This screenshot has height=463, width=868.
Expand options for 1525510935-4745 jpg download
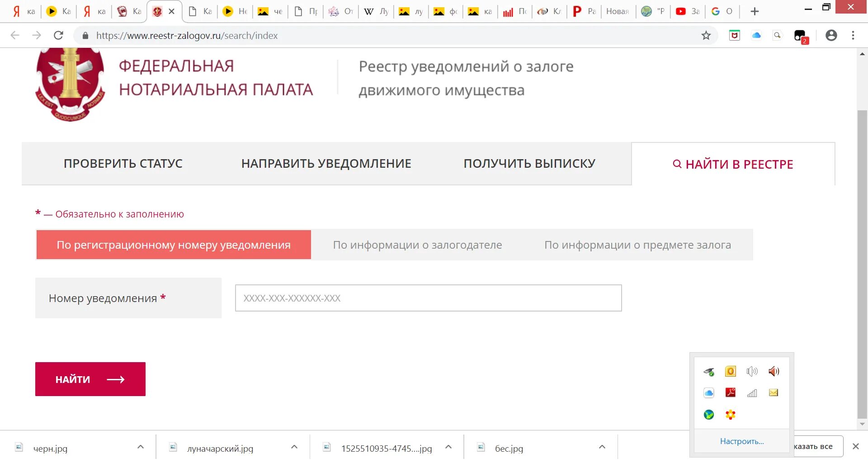click(x=448, y=447)
